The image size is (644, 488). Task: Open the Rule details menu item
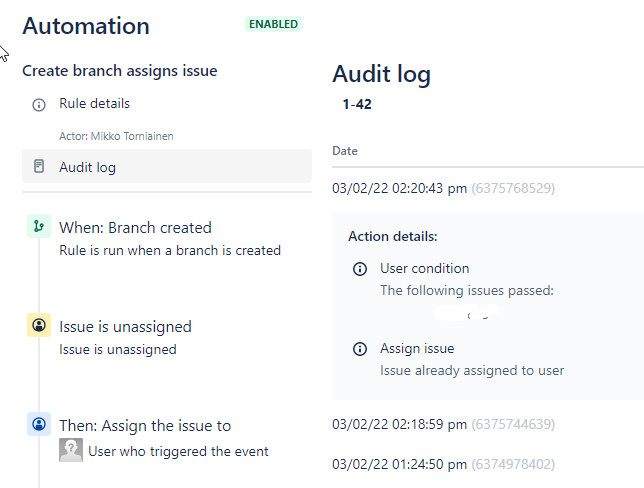94,104
